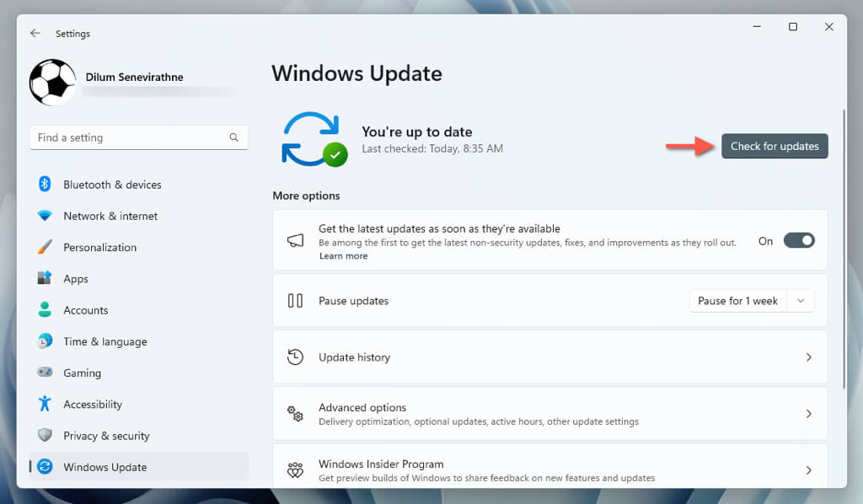
Task: Open Bluetooth & devices settings
Action: 139,185
